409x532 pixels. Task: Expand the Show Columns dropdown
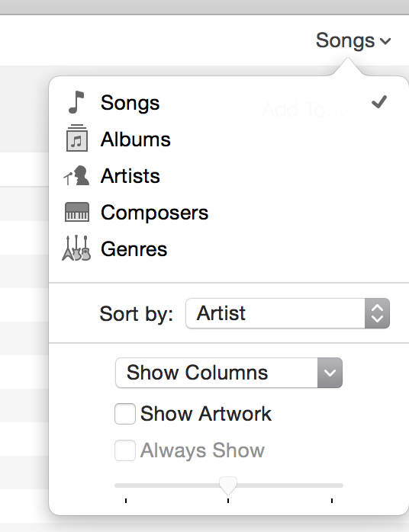(x=229, y=373)
